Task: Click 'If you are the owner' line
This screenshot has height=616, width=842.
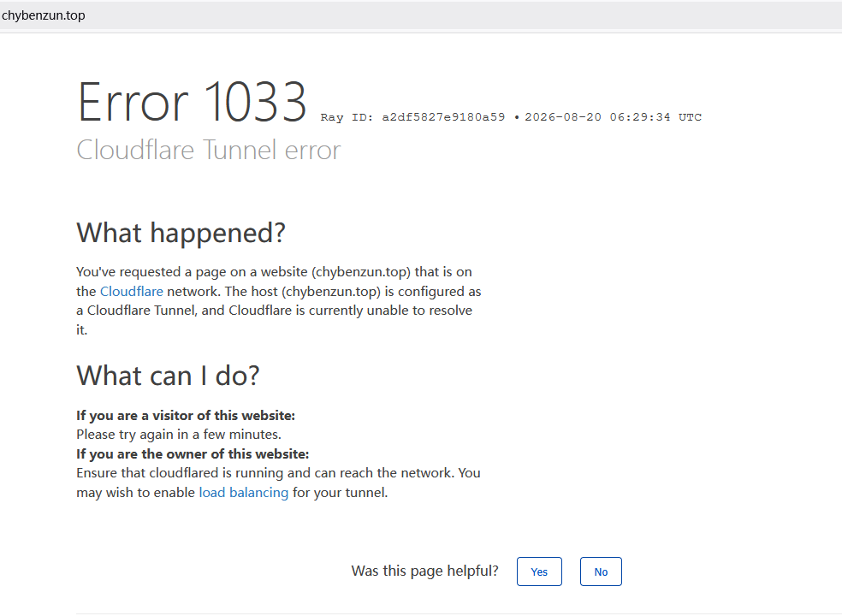Action: [193, 453]
